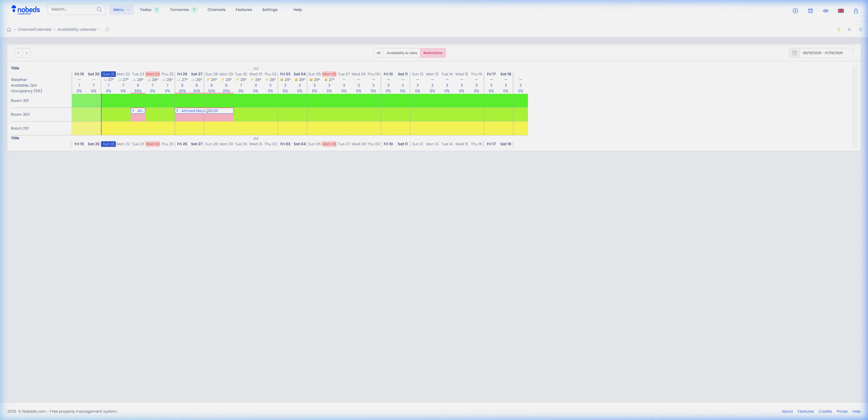Click the Room 201 row label
This screenshot has height=420, width=868.
(20, 128)
